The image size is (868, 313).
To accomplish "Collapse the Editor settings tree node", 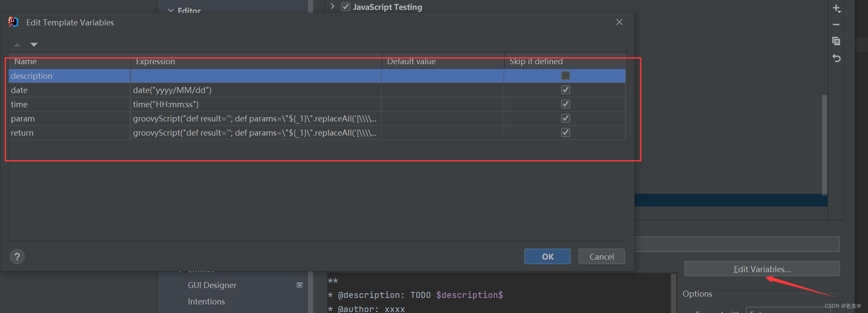I will tap(171, 10).
